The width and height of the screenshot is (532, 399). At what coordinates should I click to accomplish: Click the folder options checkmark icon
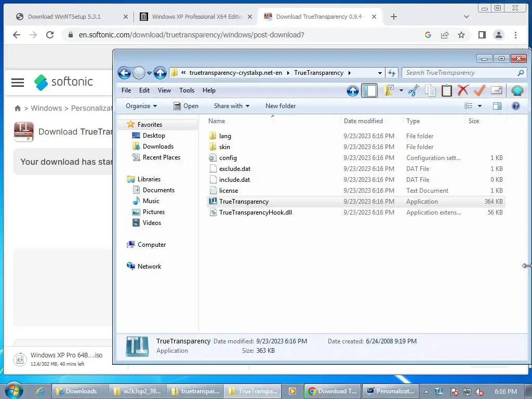pos(389,90)
